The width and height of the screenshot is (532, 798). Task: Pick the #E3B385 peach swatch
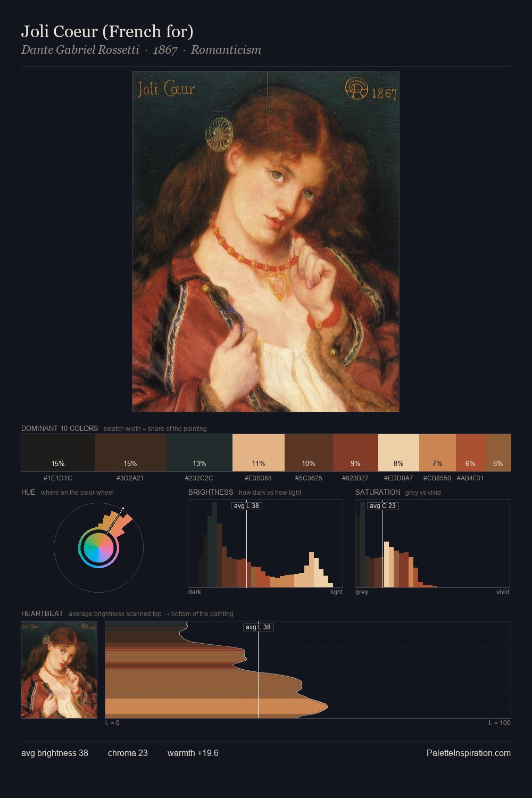click(259, 453)
